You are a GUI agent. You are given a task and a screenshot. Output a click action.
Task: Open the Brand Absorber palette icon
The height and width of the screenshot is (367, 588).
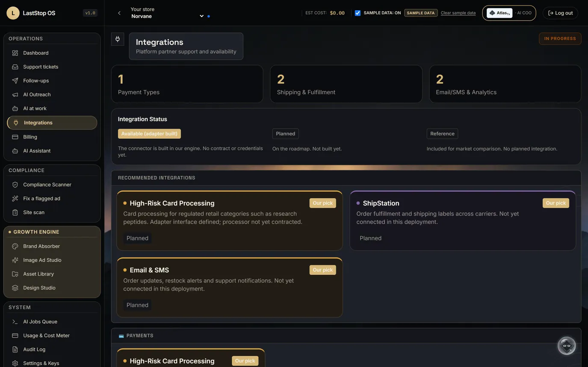pyautogui.click(x=15, y=246)
